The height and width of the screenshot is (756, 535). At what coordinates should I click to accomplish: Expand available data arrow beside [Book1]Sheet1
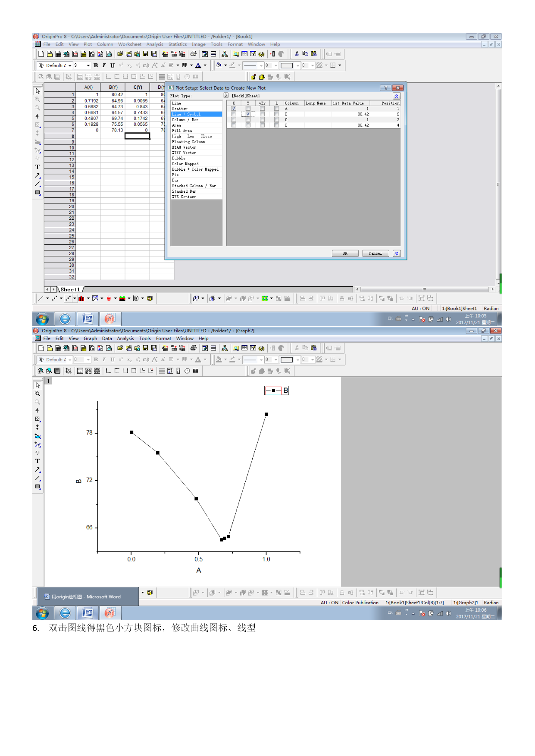(x=226, y=95)
